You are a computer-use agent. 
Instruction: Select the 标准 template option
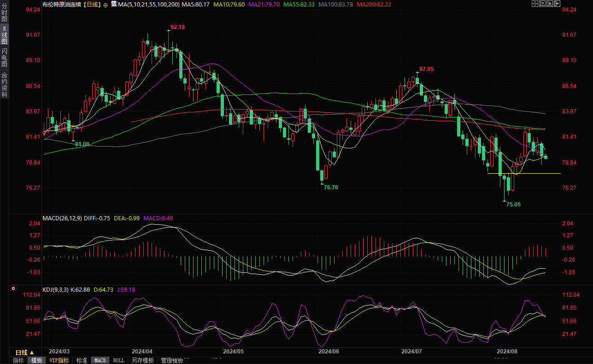[x=82, y=360]
